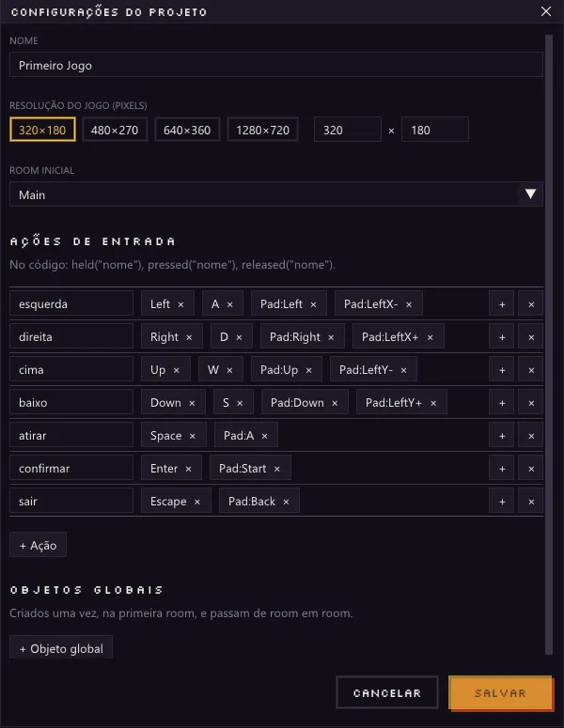The image size is (564, 728).
Task: Remove the Up key binding
Action: click(176, 370)
